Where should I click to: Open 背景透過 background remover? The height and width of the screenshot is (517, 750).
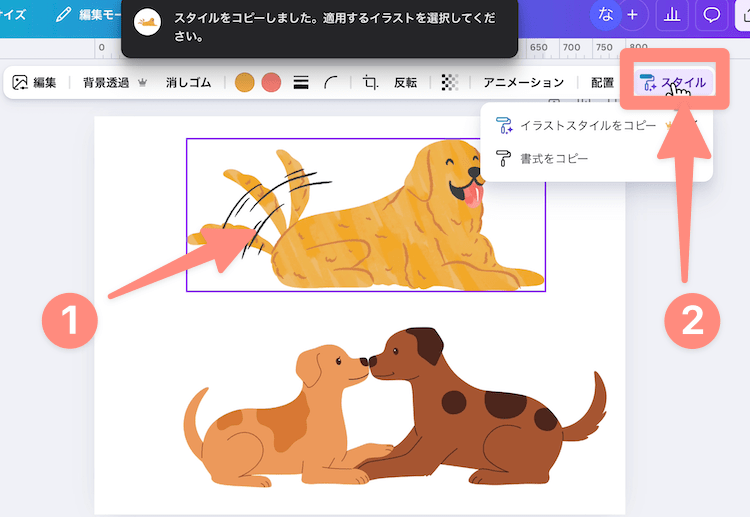tap(115, 83)
